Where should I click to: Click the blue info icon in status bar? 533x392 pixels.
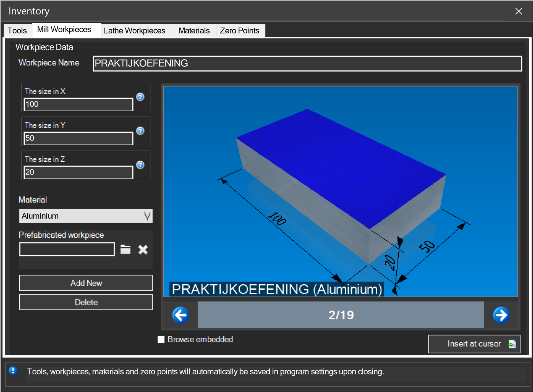click(x=13, y=371)
